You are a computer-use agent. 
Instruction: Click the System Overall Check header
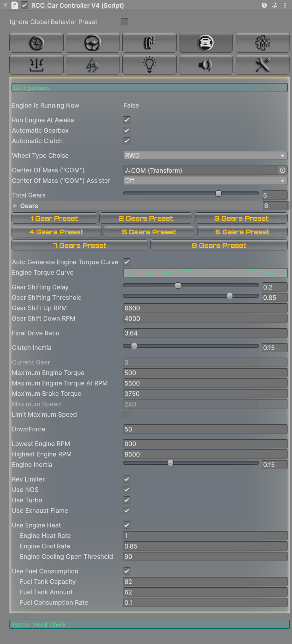(149, 625)
